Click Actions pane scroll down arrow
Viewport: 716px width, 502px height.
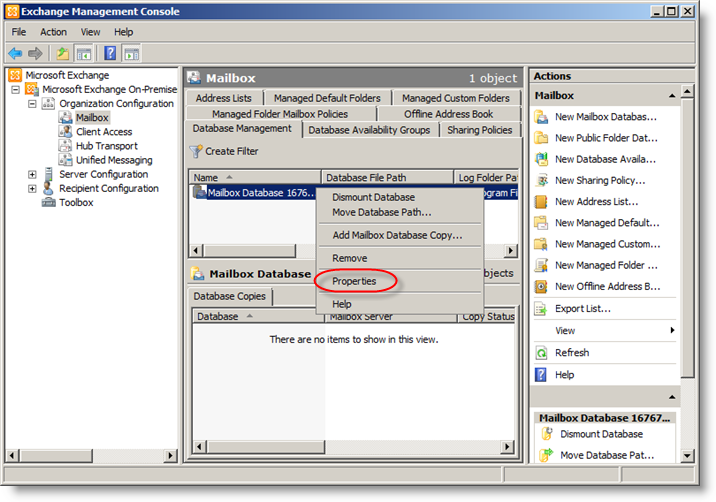click(x=687, y=455)
